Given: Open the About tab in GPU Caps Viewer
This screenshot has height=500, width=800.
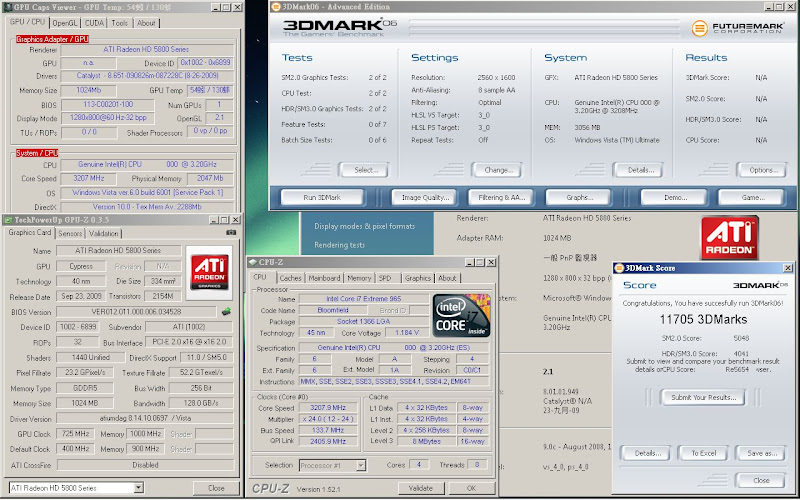Looking at the screenshot, I should pos(146,23).
